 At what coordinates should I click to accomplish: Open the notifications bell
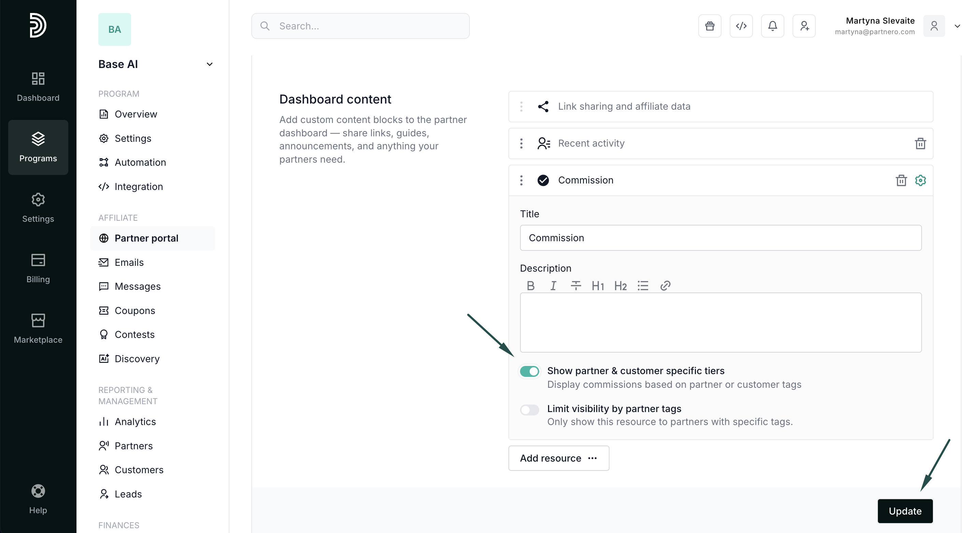[x=772, y=26]
